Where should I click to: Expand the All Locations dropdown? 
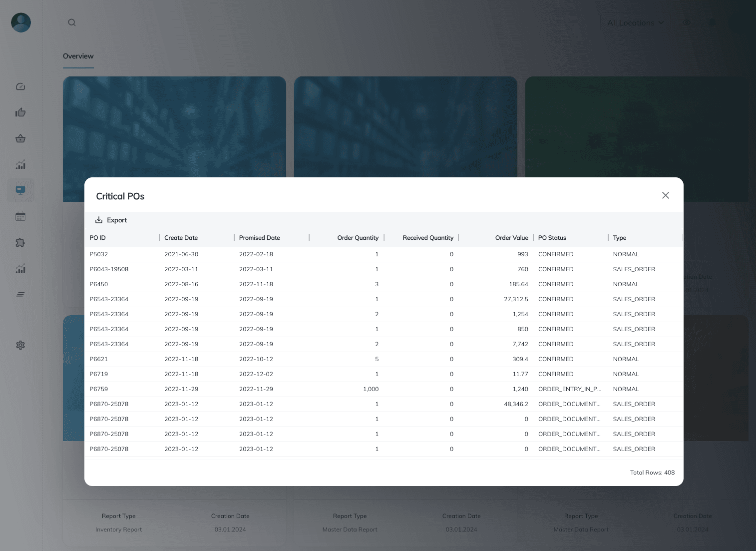point(635,23)
